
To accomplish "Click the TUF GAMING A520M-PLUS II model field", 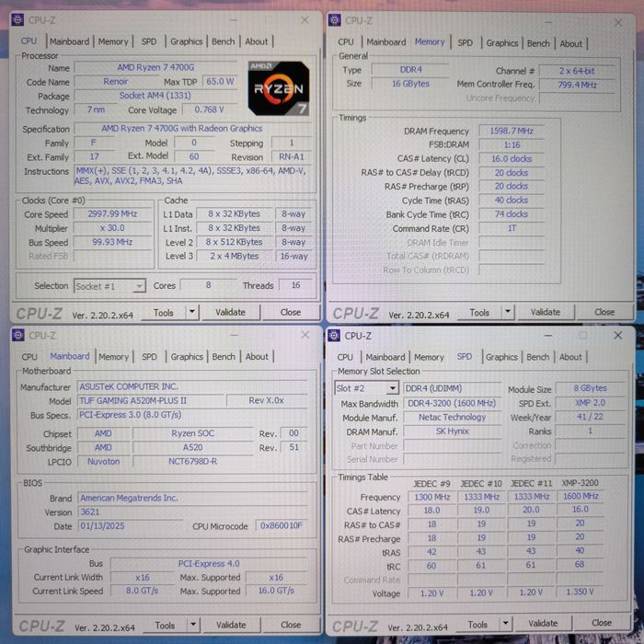I will coord(150,400).
